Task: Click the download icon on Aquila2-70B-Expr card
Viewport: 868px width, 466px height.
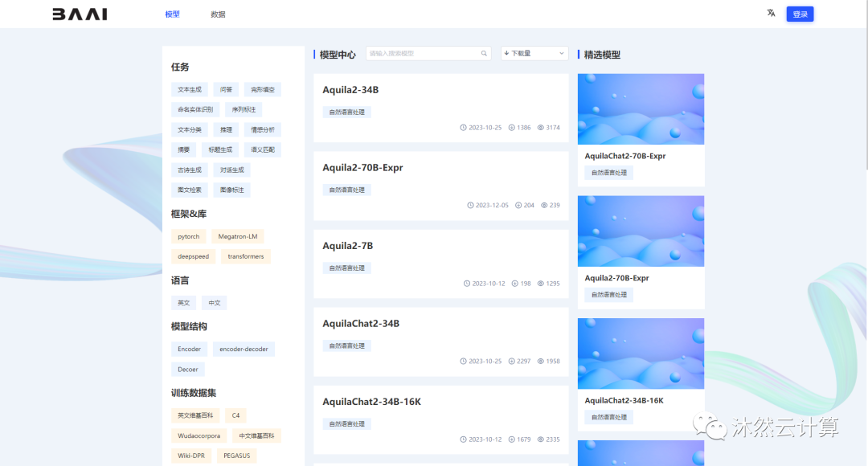Action: (518, 206)
